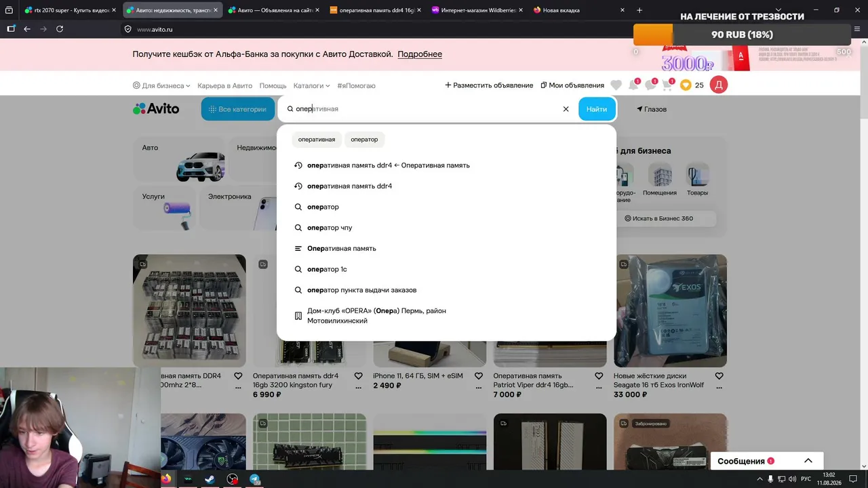Open "Мои объявления"

pos(572,85)
